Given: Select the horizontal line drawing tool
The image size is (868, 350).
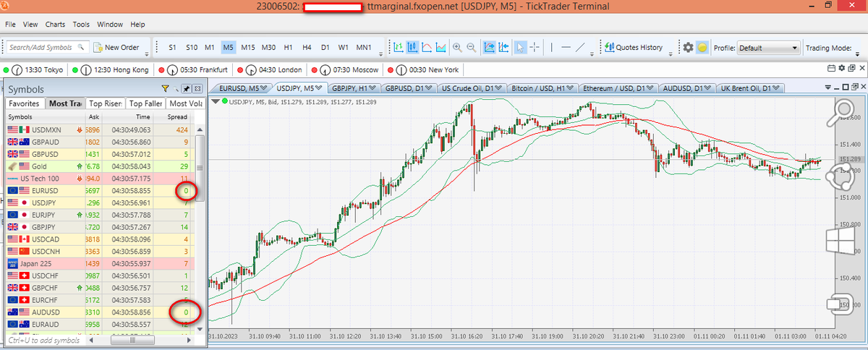Looking at the screenshot, I should (566, 48).
